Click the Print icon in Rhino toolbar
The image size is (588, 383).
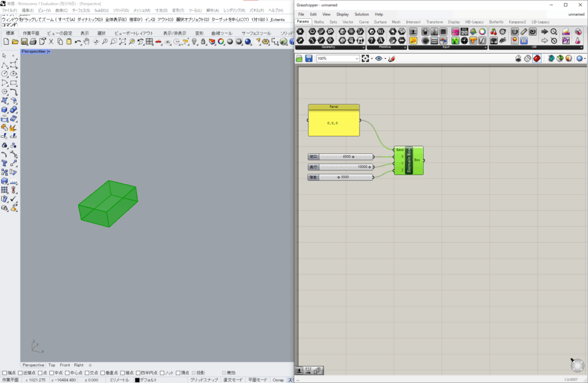click(33, 42)
